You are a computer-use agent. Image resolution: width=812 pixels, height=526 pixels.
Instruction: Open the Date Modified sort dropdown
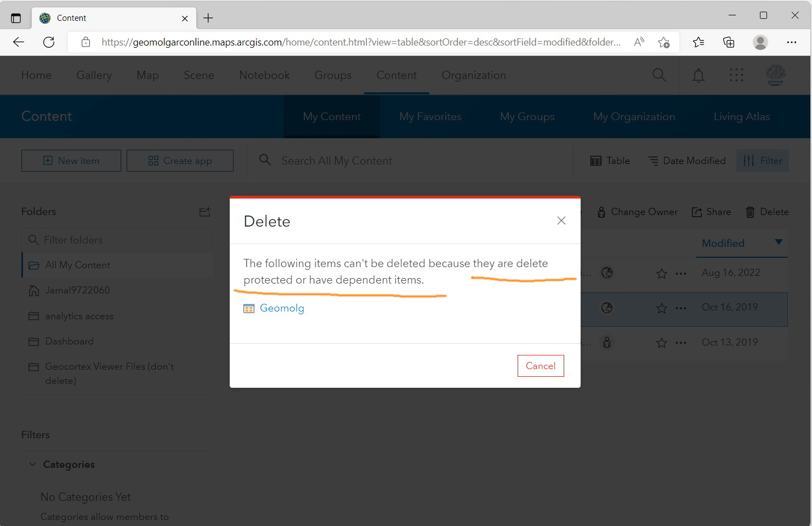(x=687, y=161)
